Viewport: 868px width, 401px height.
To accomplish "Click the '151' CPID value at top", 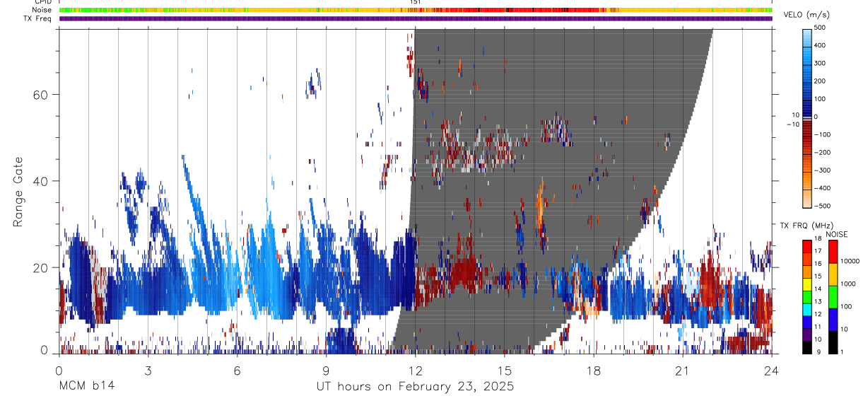I will [415, 2].
